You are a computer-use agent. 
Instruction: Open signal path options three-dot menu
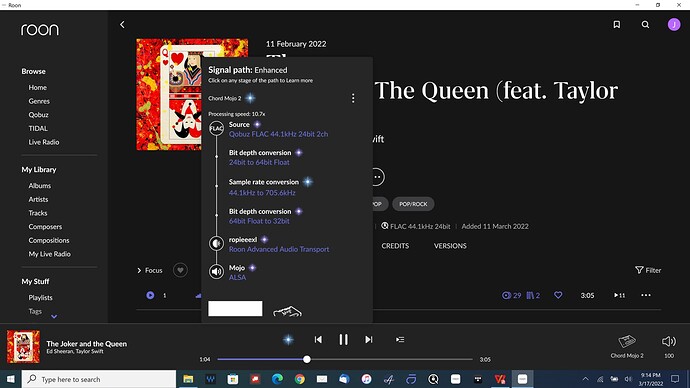coord(353,98)
